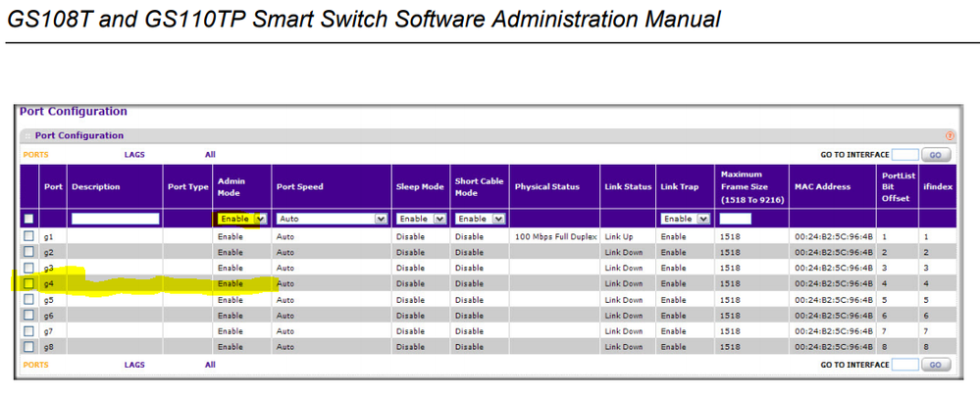Open the Port Speed Auto dropdown
The height and width of the screenshot is (398, 980).
(x=332, y=219)
